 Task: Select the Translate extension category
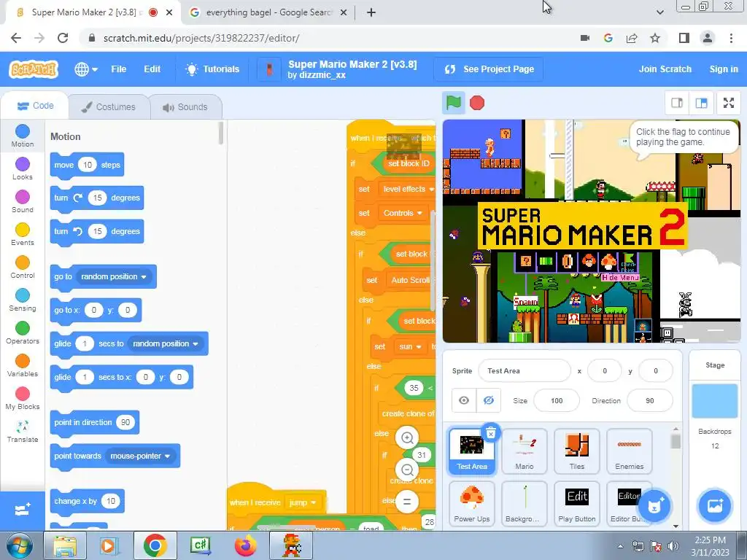click(x=23, y=432)
